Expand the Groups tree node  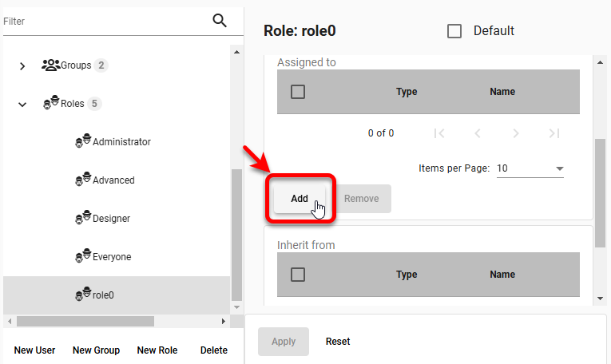(22, 66)
